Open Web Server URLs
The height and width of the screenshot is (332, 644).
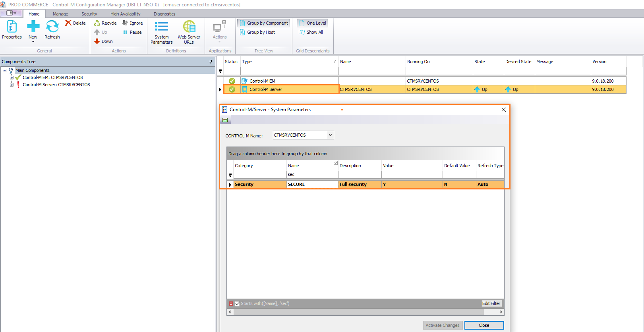tap(189, 33)
